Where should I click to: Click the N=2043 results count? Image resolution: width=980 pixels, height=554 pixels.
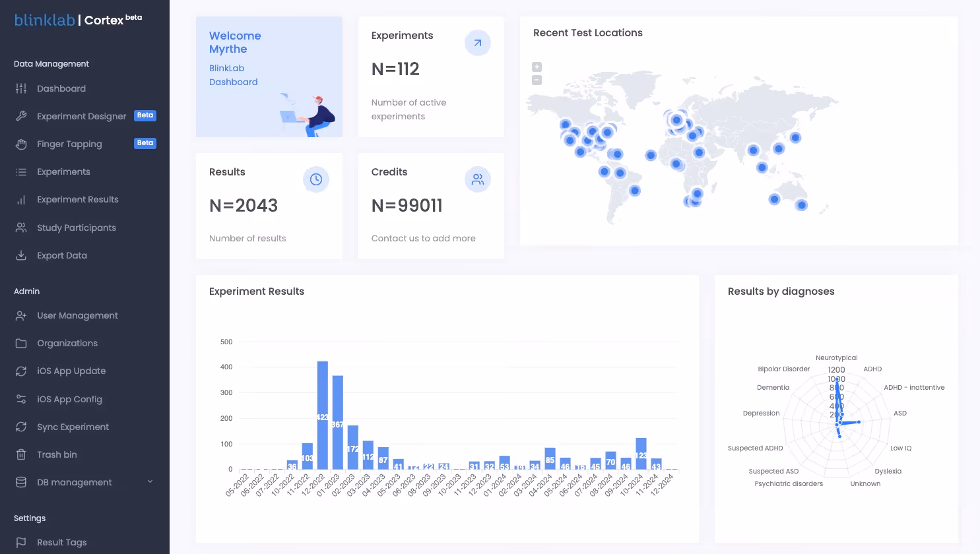[244, 206]
